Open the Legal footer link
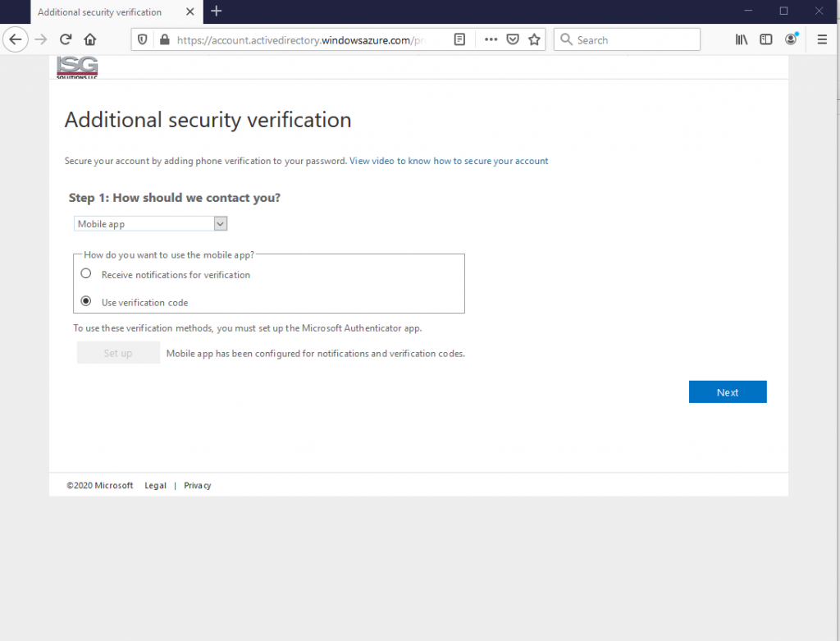Screen dimensions: 840x641 tap(155, 486)
